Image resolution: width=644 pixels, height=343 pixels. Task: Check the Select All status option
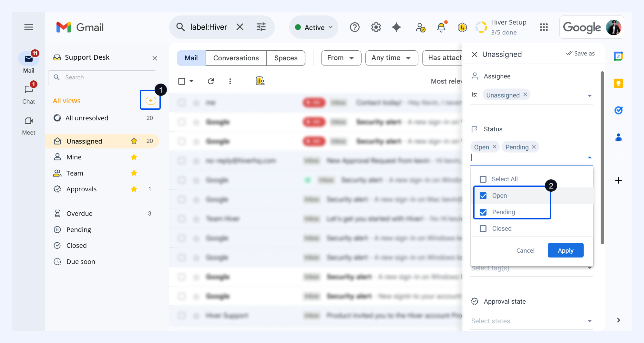coord(483,179)
